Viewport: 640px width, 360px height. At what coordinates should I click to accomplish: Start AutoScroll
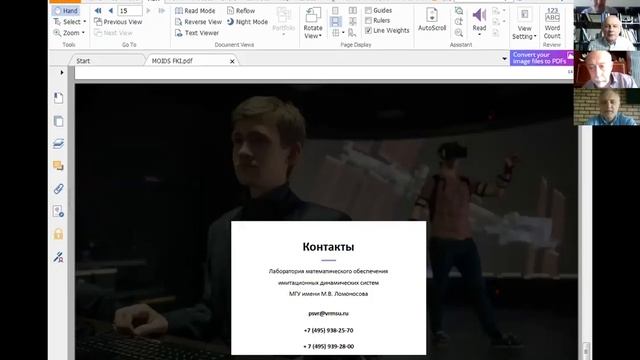coord(432,20)
